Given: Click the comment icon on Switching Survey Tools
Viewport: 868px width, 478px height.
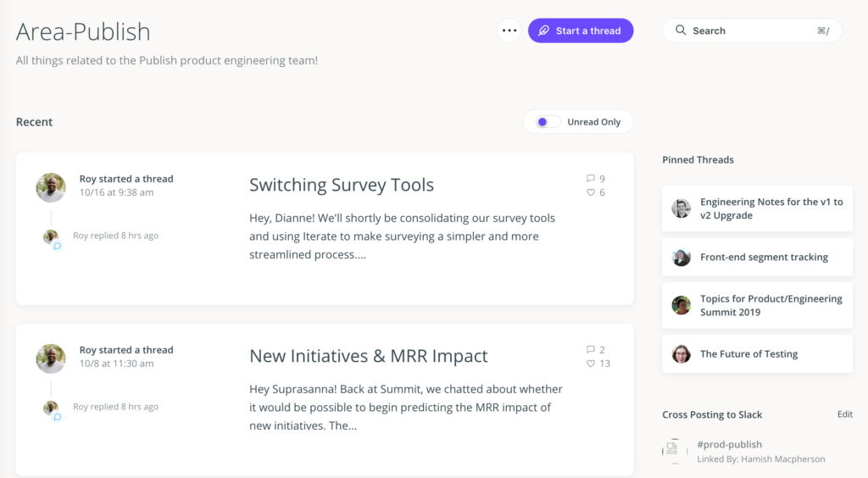Looking at the screenshot, I should 591,178.
